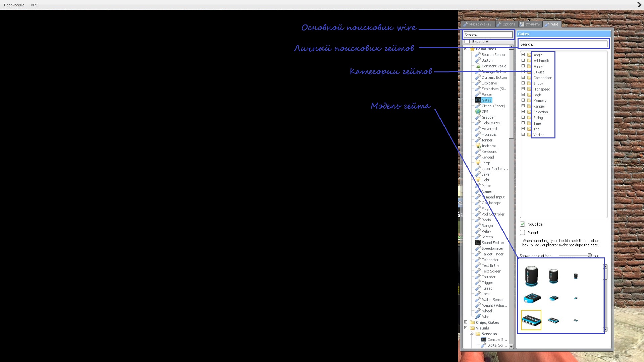644x362 pixels.
Task: Select the large cylinder gate model
Action: tap(531, 276)
